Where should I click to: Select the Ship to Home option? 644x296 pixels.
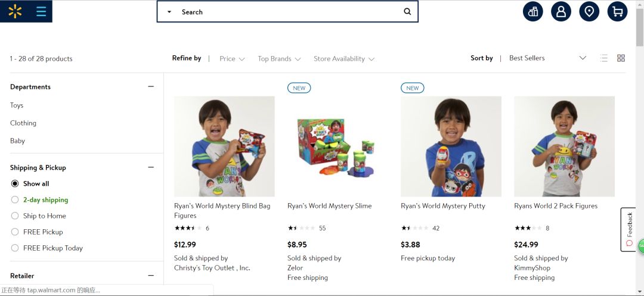tap(15, 216)
